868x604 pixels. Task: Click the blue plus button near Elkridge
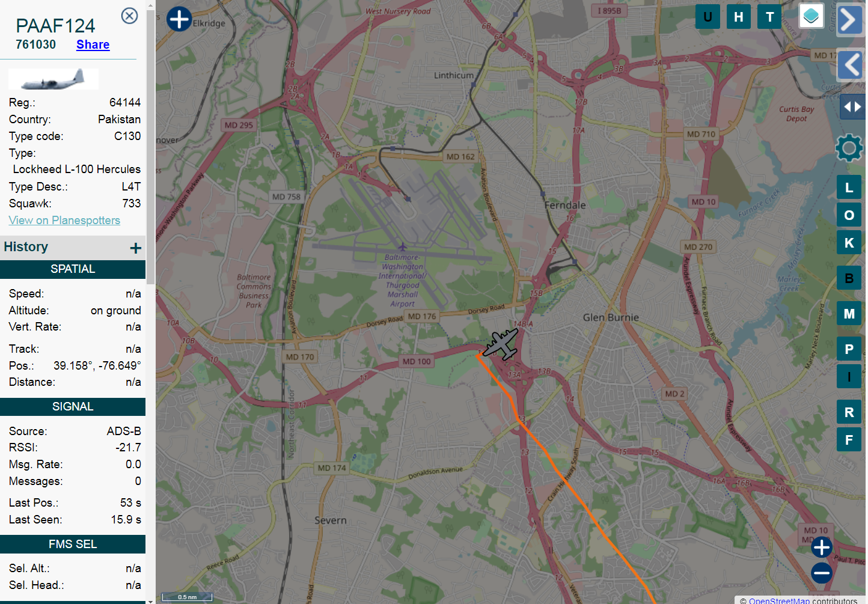(179, 19)
